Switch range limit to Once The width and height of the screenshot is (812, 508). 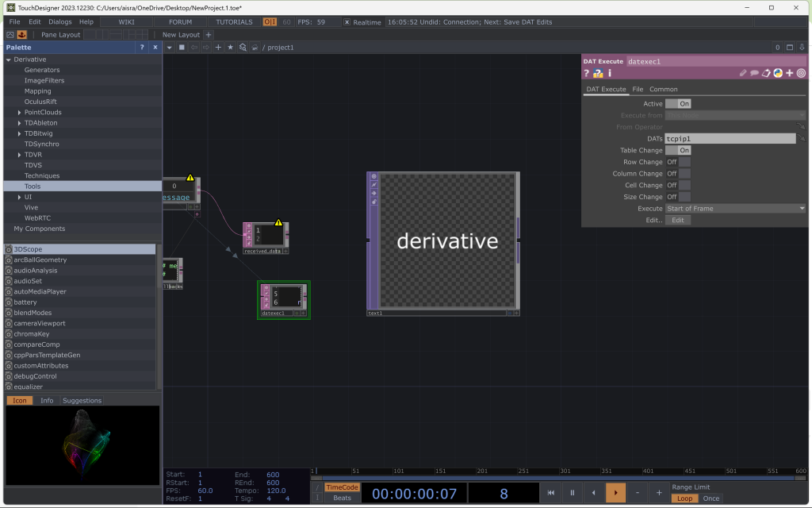711,498
